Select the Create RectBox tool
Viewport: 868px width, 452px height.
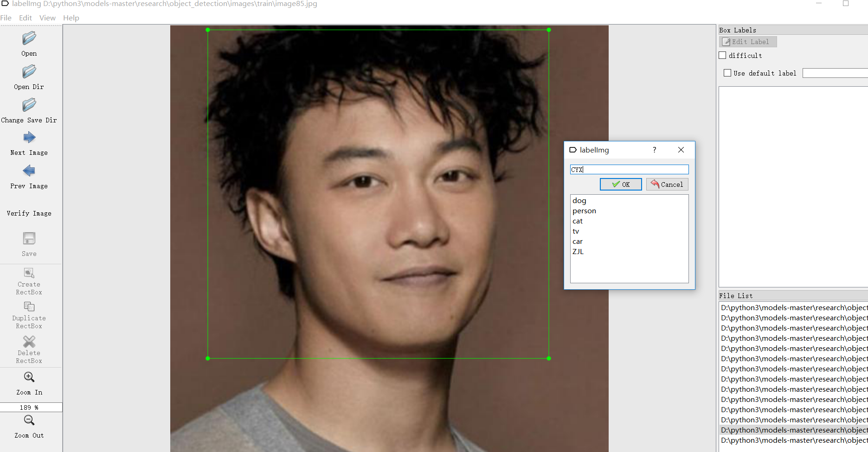click(29, 273)
